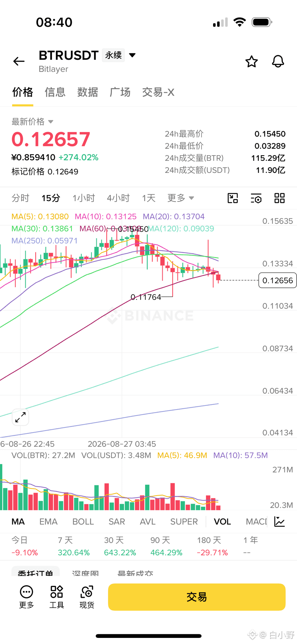297x644 pixels.
Task: Tap the 30天 643.22% performance
Action: 120,546
